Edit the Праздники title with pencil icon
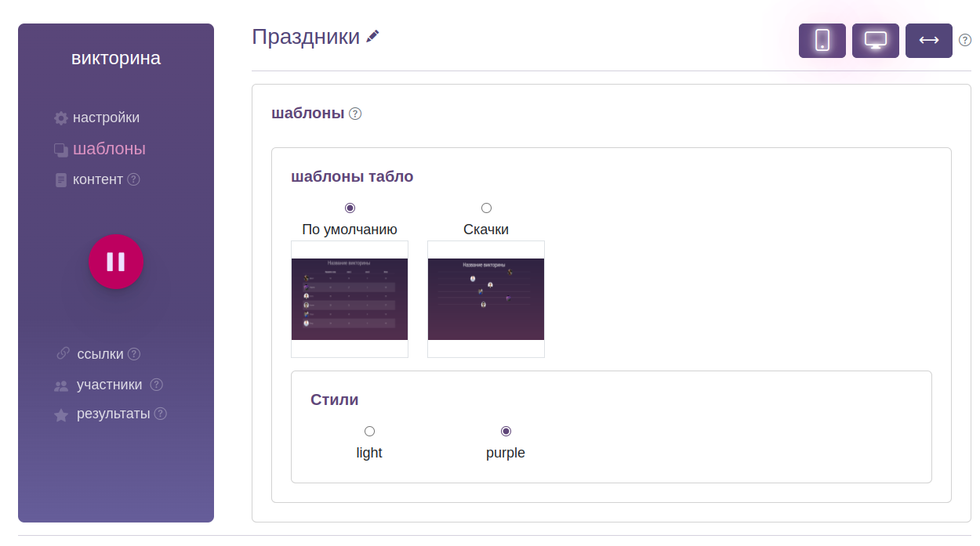This screenshot has height=546, width=980. (x=373, y=36)
